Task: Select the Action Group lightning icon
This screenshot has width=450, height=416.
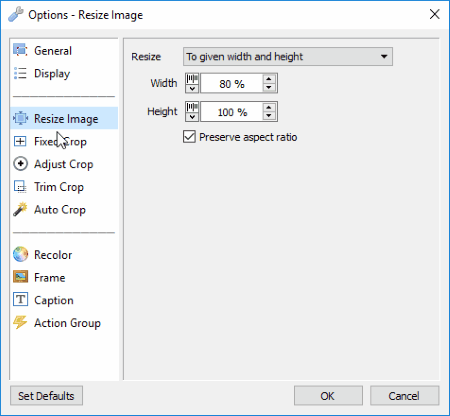Action: (x=20, y=322)
